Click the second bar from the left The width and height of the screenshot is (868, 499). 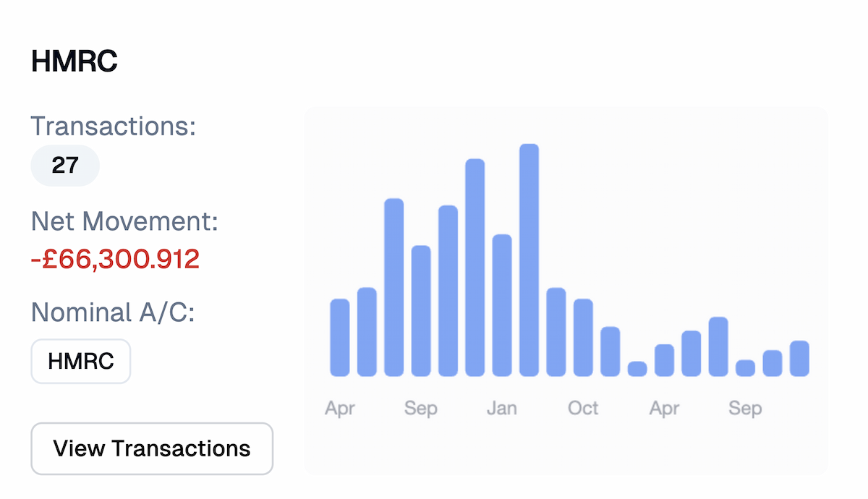(367, 332)
